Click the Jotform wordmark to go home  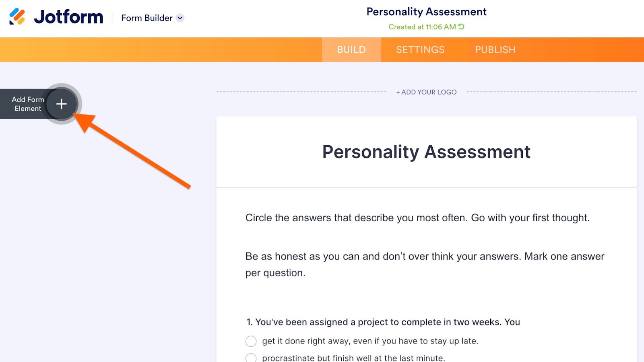coord(68,17)
